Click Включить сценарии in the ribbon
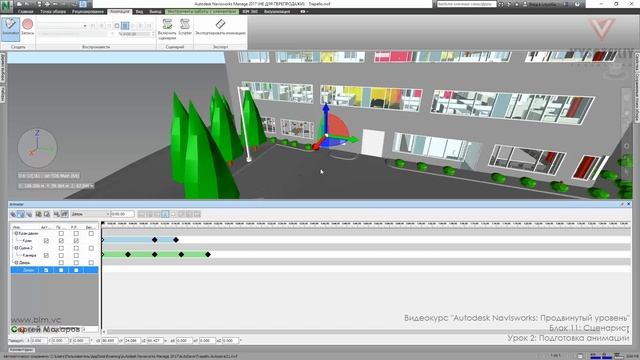 point(167,29)
